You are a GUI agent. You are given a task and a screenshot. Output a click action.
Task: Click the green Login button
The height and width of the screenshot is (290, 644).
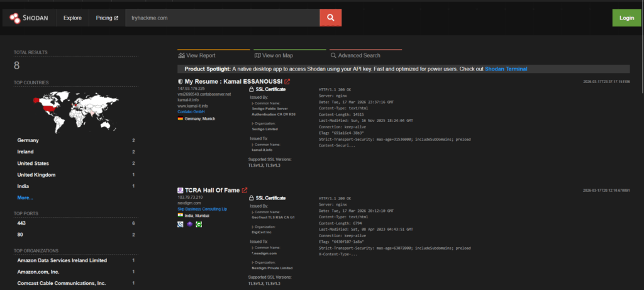pos(626,18)
